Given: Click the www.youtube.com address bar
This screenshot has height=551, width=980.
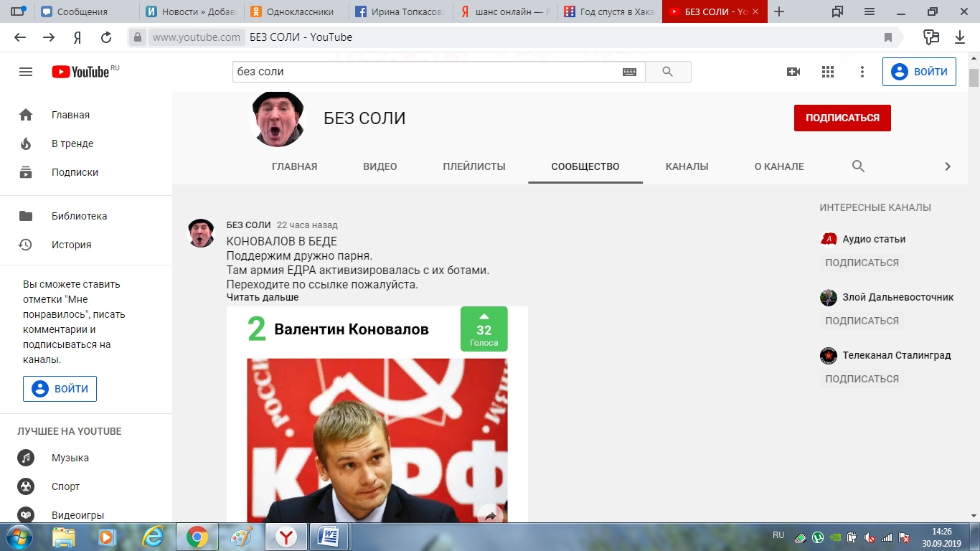Looking at the screenshot, I should click(x=196, y=37).
